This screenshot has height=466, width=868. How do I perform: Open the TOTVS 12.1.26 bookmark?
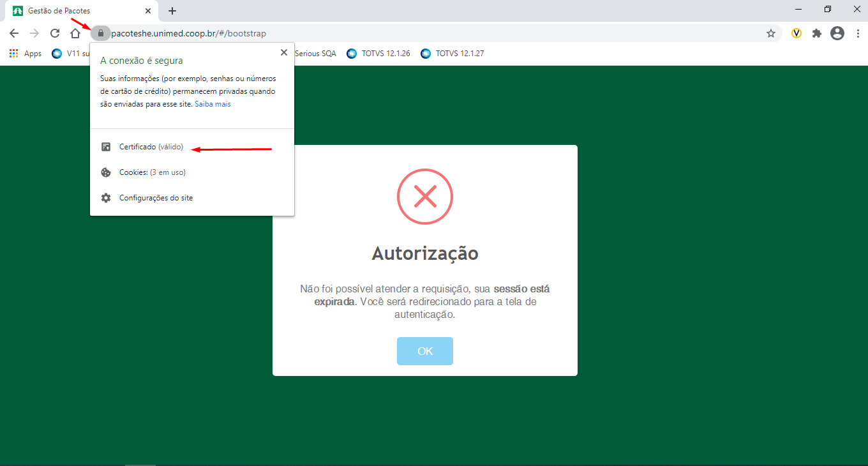378,54
